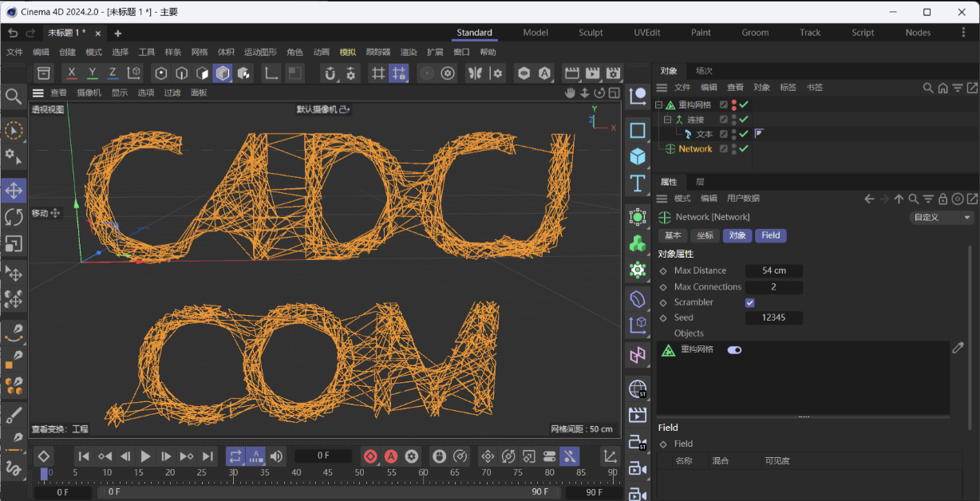Toggle the highlighted workplane lock grid icon
The image size is (980, 501).
pyautogui.click(x=399, y=73)
